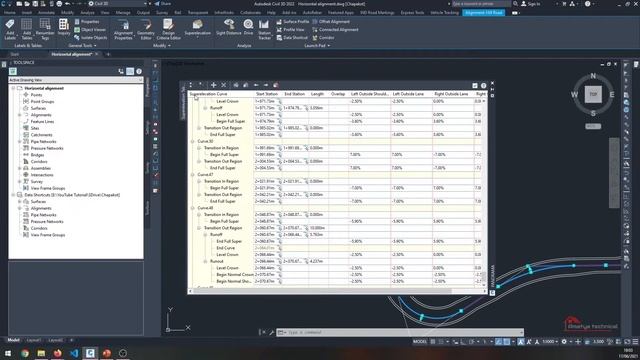This screenshot has height=360, width=640.
Task: Open workspace settings gear in status bar
Action: [564, 342]
